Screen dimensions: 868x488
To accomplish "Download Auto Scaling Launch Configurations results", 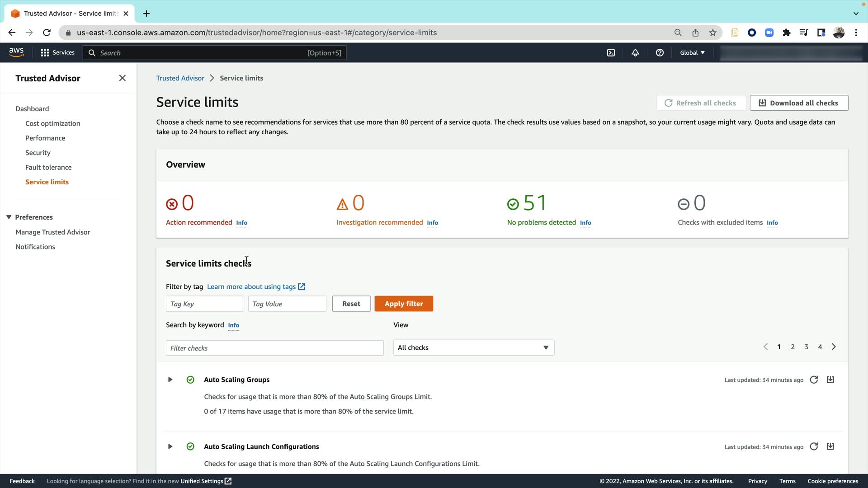I will [x=830, y=446].
